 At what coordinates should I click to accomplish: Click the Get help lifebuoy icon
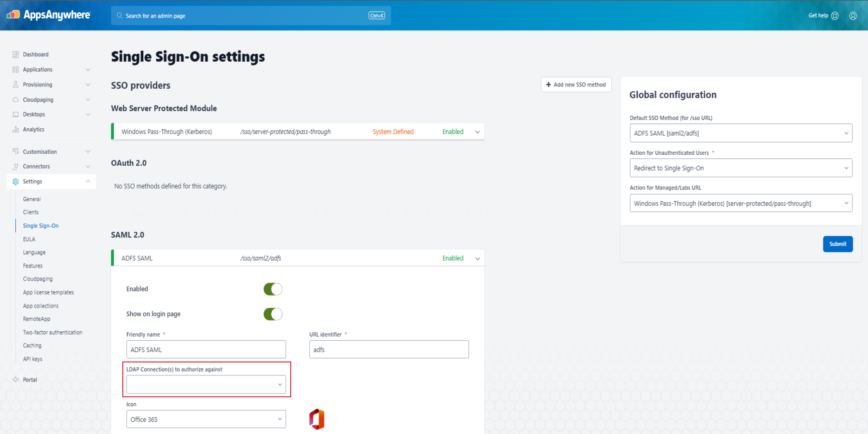[835, 16]
